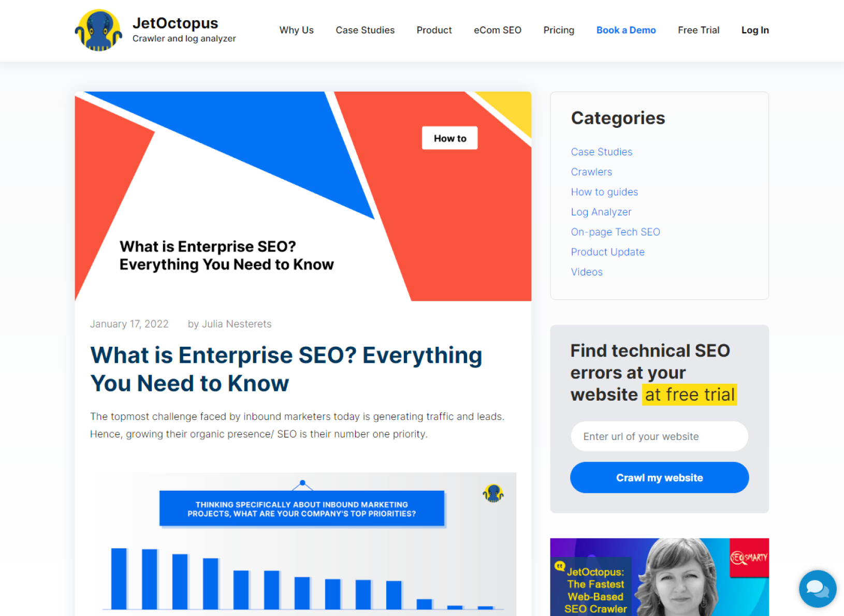Click the Book a Demo link
844x616 pixels.
625,31
